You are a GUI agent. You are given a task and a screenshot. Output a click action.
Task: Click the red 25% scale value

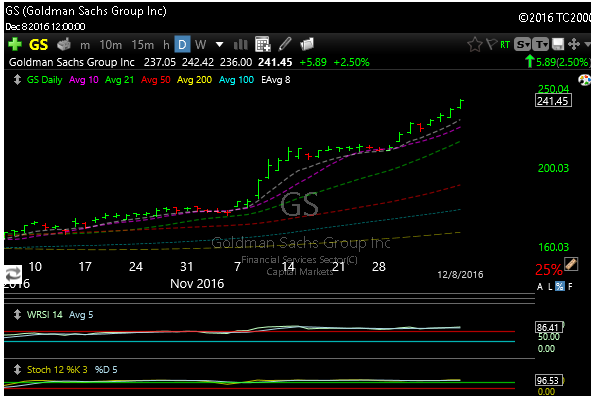[548, 269]
